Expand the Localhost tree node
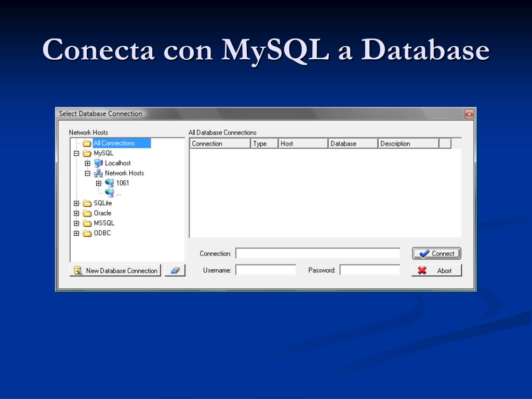This screenshot has height=399, width=532. pos(87,164)
